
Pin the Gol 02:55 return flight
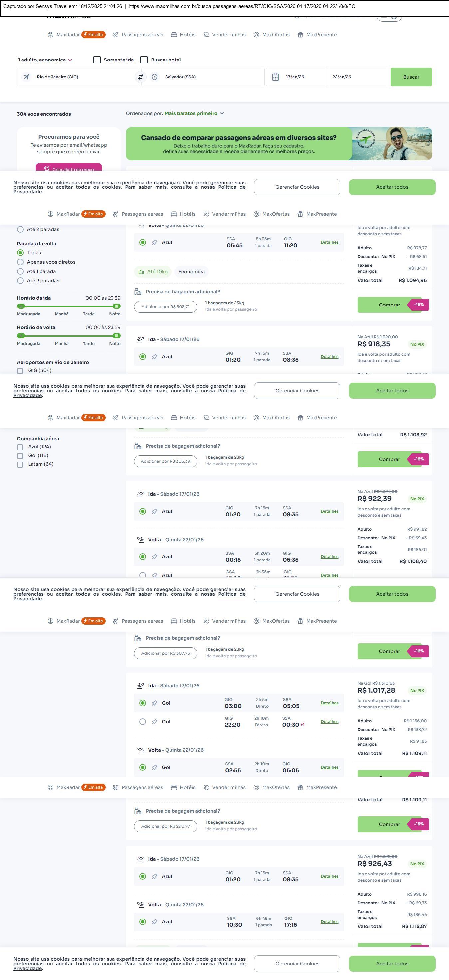(155, 767)
